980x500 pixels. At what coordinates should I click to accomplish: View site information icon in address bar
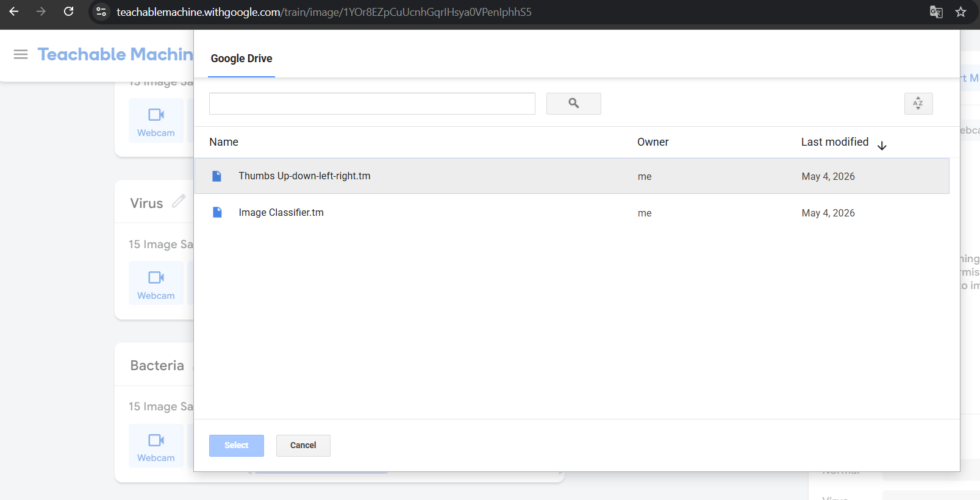(x=101, y=12)
